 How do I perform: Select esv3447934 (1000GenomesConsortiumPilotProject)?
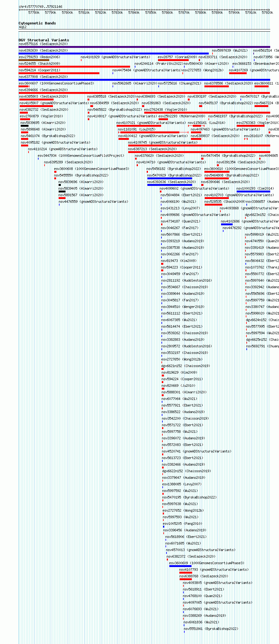pyautogui.click(x=81, y=156)
